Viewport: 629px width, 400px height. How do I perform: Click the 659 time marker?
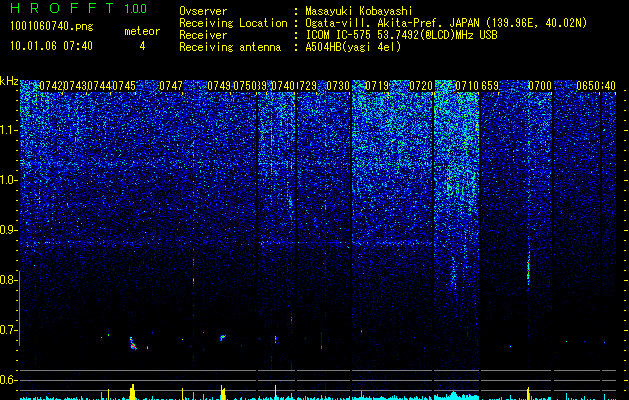click(x=490, y=86)
